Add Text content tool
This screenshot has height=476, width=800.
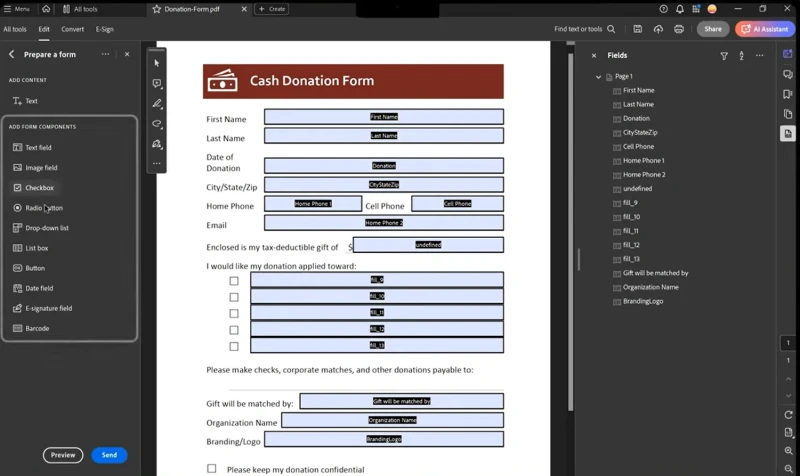click(x=25, y=101)
